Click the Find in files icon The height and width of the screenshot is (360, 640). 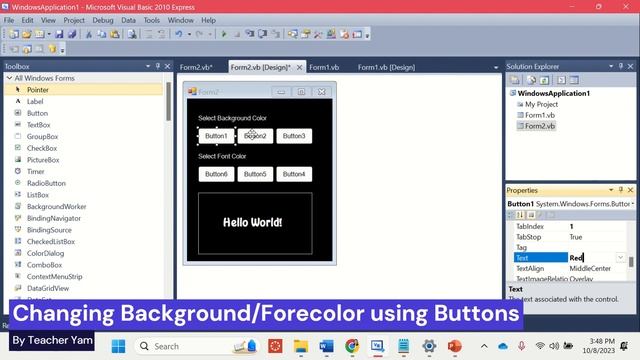click(132, 34)
